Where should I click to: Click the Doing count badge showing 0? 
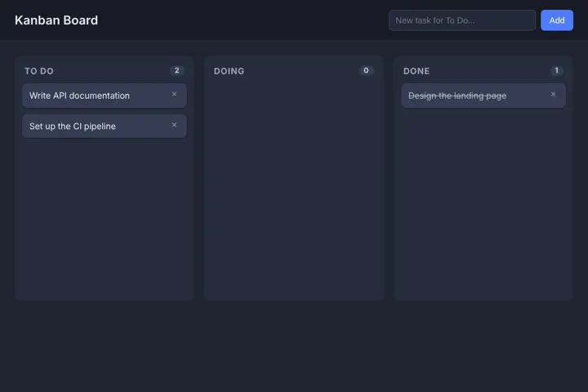366,70
